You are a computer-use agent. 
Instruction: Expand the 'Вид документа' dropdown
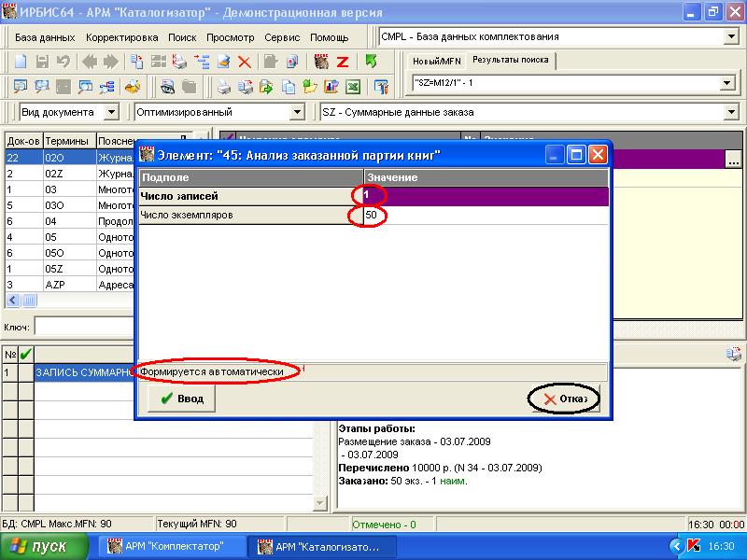pyautogui.click(x=111, y=112)
